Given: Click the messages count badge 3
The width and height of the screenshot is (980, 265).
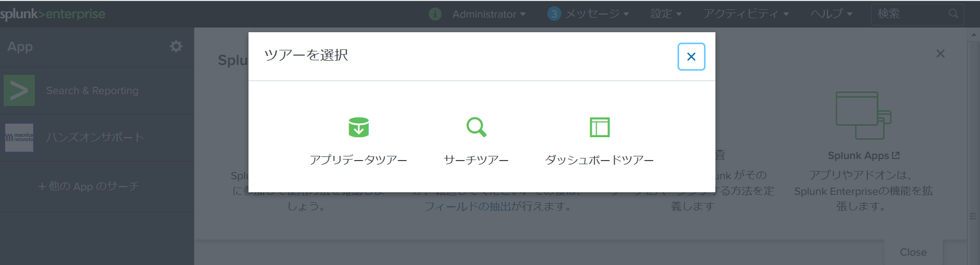Looking at the screenshot, I should point(554,14).
